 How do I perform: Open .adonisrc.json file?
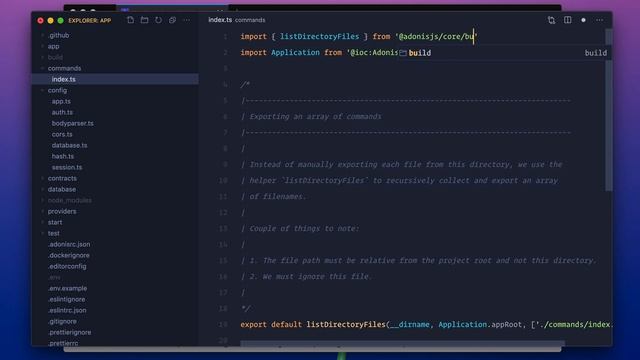click(69, 244)
